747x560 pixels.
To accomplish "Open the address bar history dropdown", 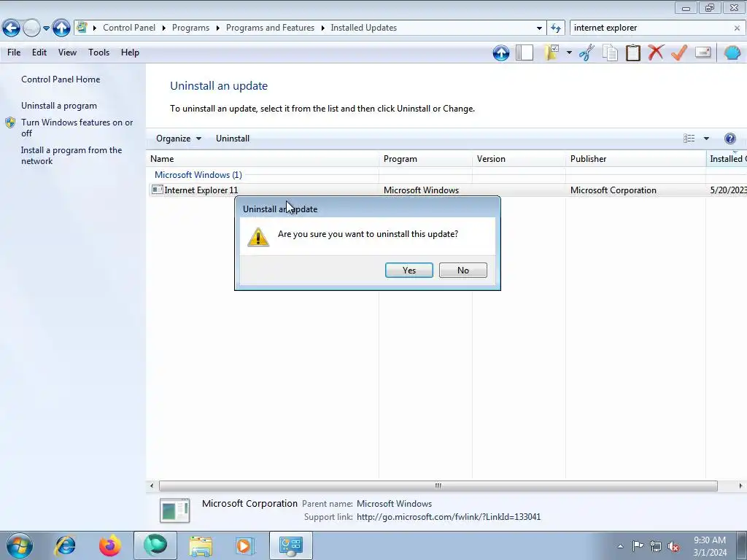I will pyautogui.click(x=539, y=28).
